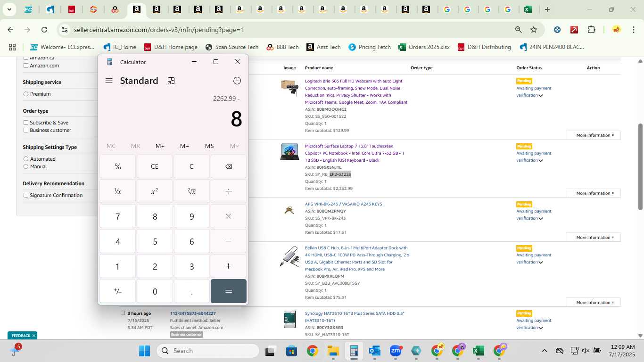The image size is (644, 362).
Task: Check Business customer order type
Action: click(26, 130)
